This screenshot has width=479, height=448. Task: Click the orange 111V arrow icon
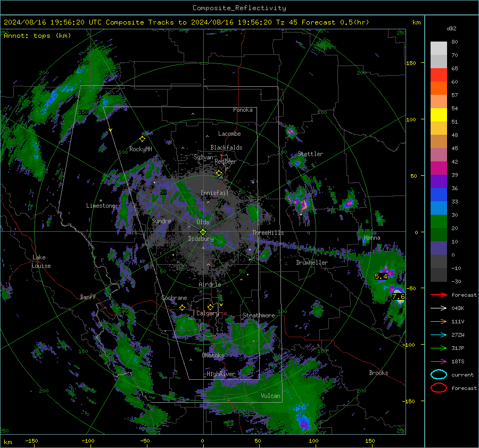[x=439, y=321]
